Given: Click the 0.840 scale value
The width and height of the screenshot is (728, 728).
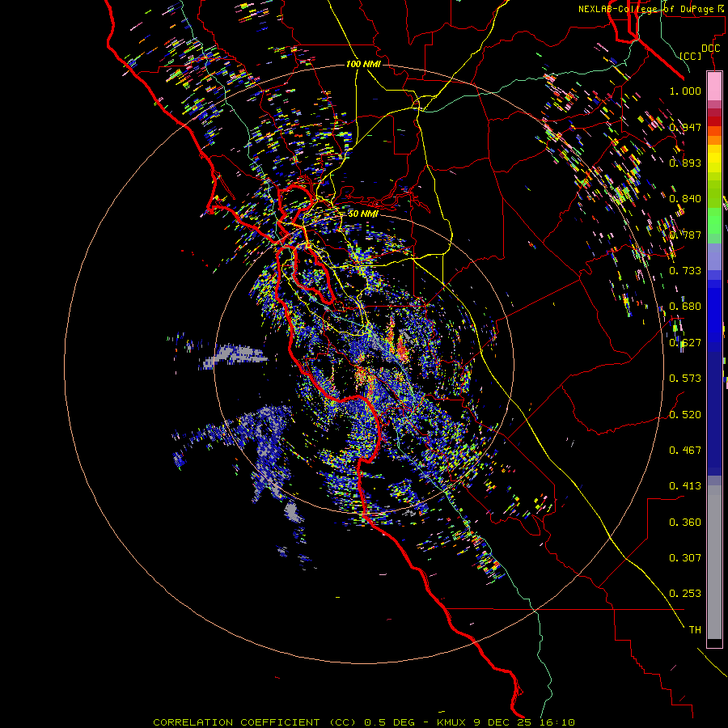Looking at the screenshot, I should tap(685, 198).
